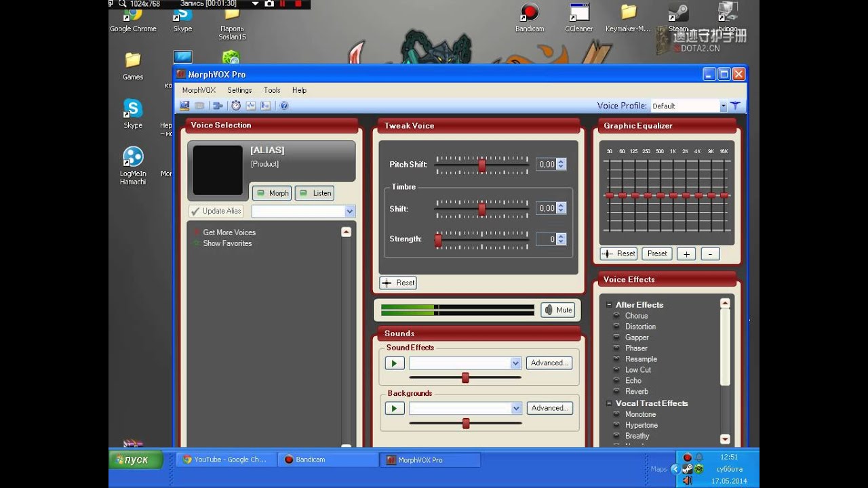Screen dimensions: 868x488
Task: Click the Pitch Shift value spinner arrows
Action: coord(561,164)
